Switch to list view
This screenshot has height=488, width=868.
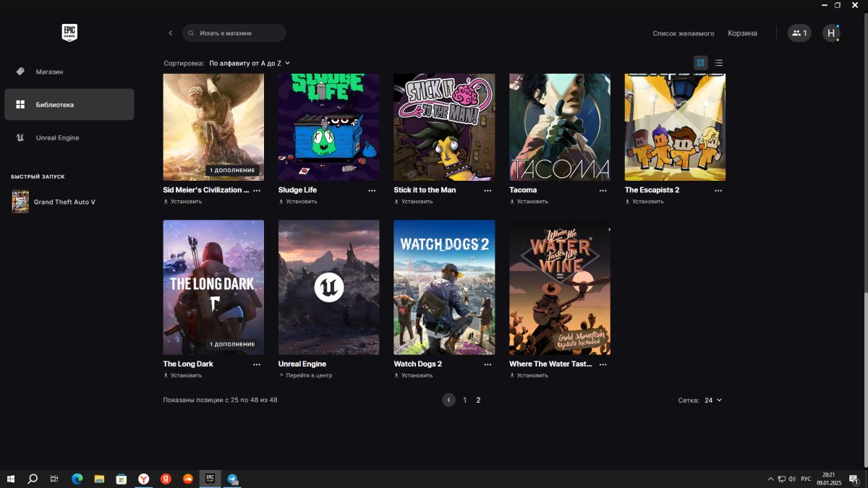point(718,63)
